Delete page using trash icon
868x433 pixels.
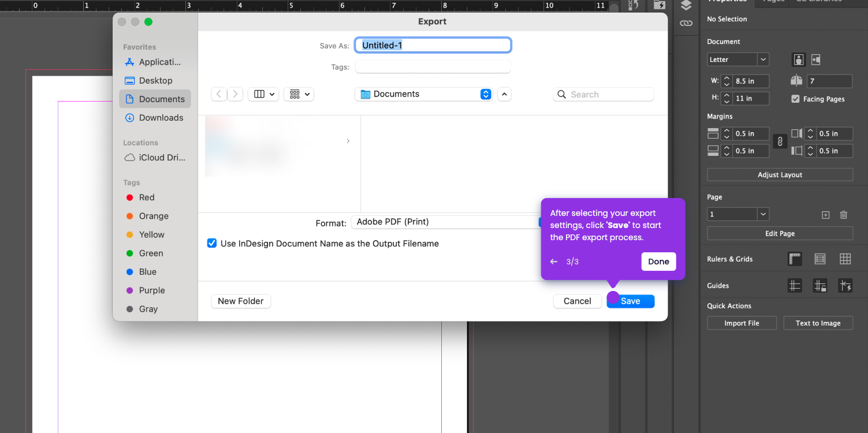tap(844, 215)
